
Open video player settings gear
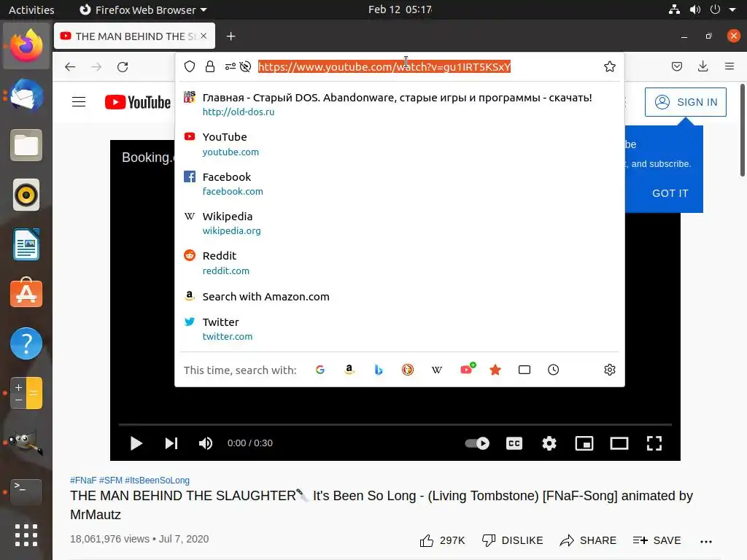[x=549, y=443]
